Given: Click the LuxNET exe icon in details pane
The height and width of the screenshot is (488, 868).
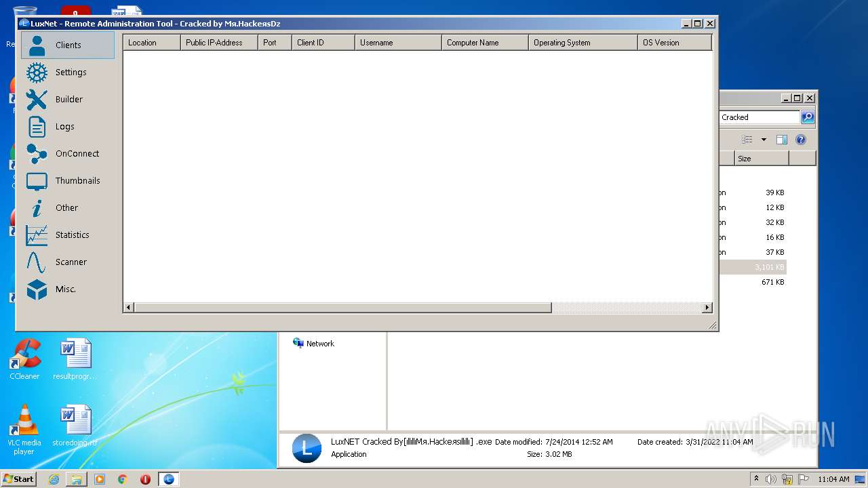Looking at the screenshot, I should tap(307, 448).
